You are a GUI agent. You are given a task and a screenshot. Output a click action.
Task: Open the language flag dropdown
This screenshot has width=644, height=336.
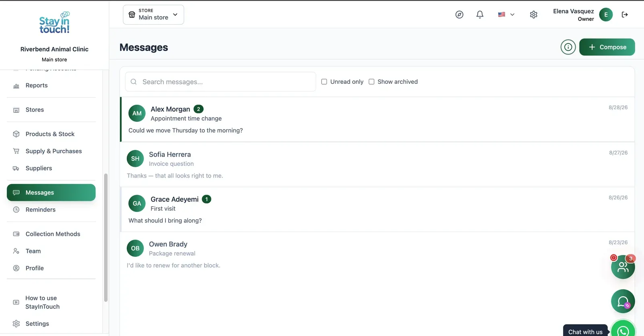506,15
